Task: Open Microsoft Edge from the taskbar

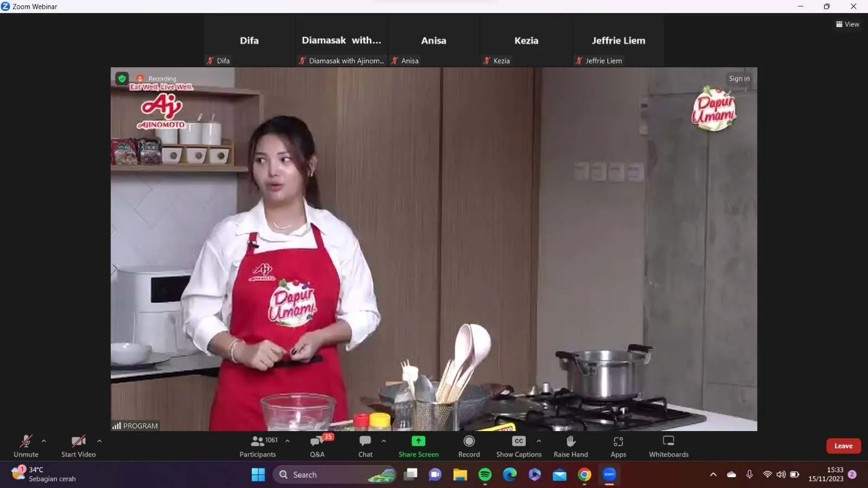Action: click(x=510, y=475)
